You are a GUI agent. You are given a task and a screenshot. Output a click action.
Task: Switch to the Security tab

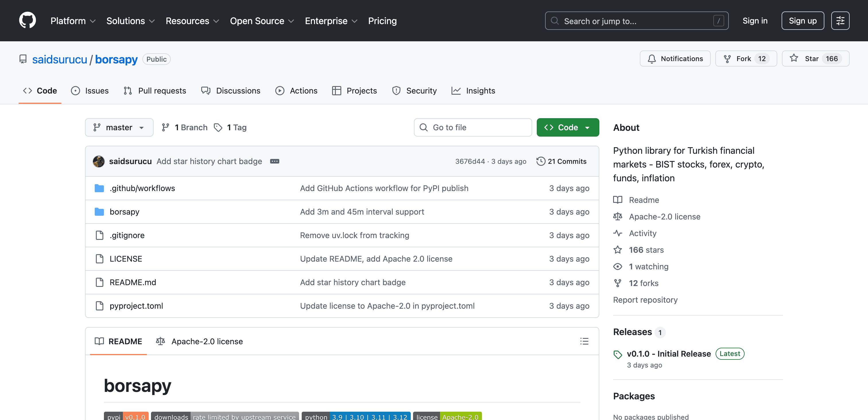[414, 91]
